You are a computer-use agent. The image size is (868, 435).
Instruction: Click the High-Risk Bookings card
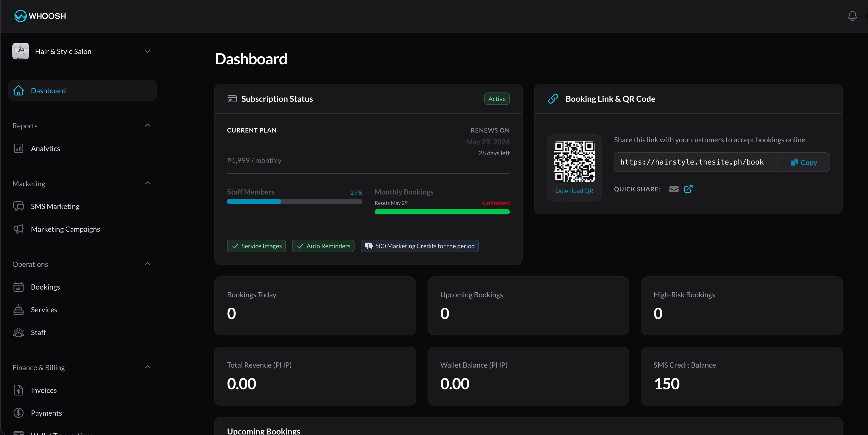click(x=742, y=306)
